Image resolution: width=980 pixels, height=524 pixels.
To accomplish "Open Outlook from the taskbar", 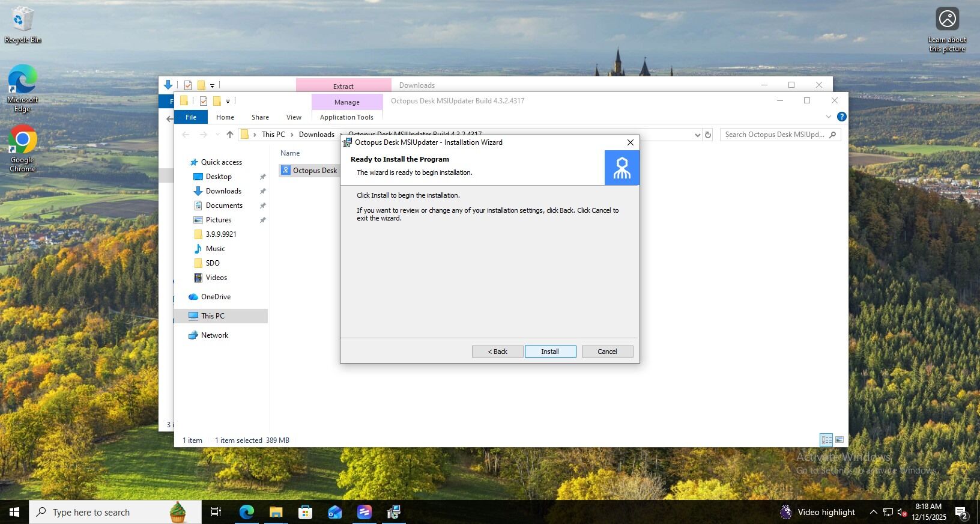I will (x=335, y=512).
